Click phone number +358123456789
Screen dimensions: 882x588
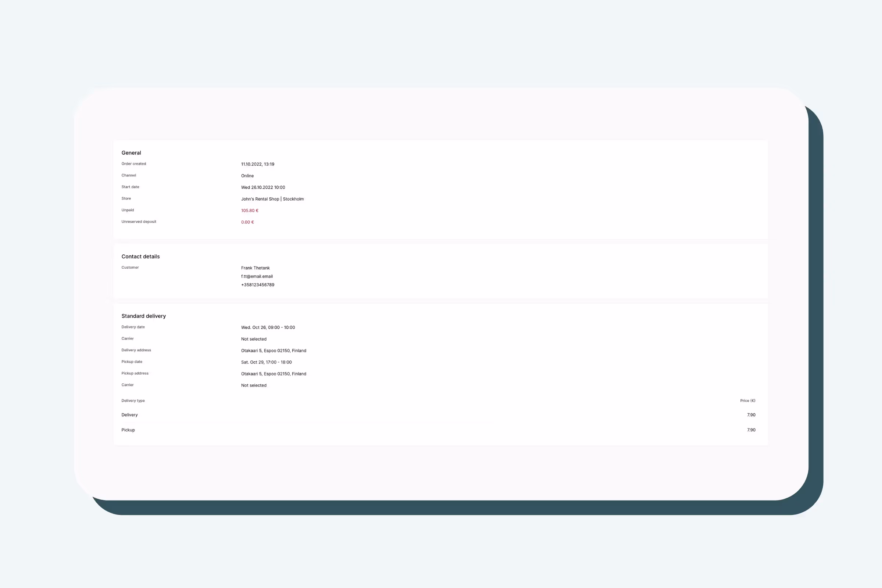(258, 285)
